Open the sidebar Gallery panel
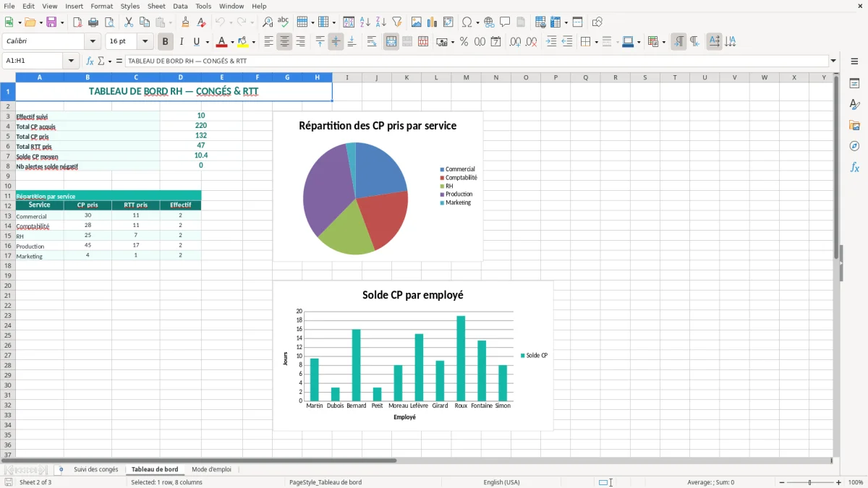Screen dimensions: 868x488 tap(854, 125)
